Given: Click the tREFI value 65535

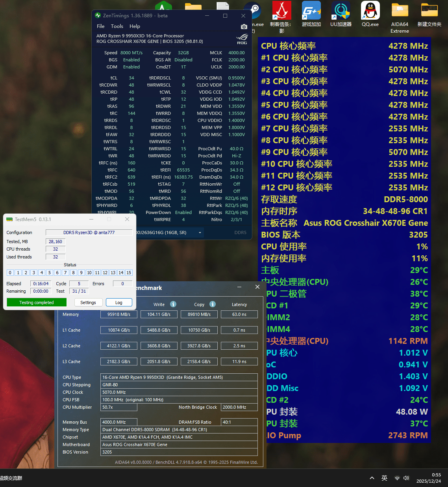Looking at the screenshot, I should (x=183, y=170).
